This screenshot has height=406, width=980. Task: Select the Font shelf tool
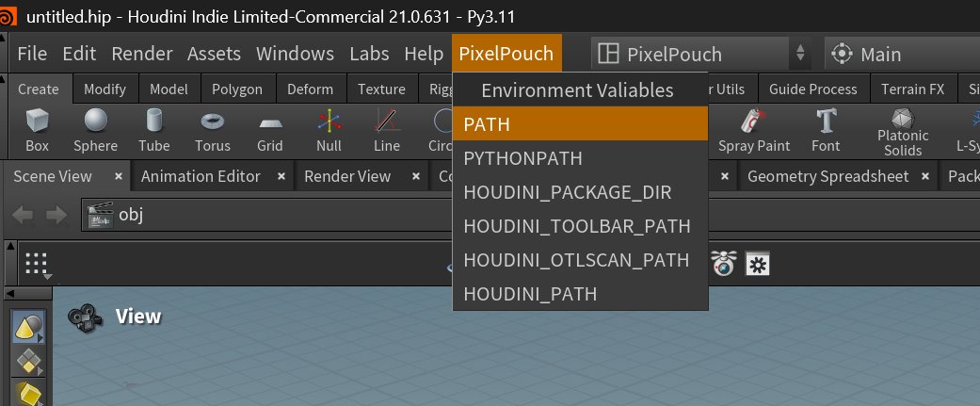[826, 130]
